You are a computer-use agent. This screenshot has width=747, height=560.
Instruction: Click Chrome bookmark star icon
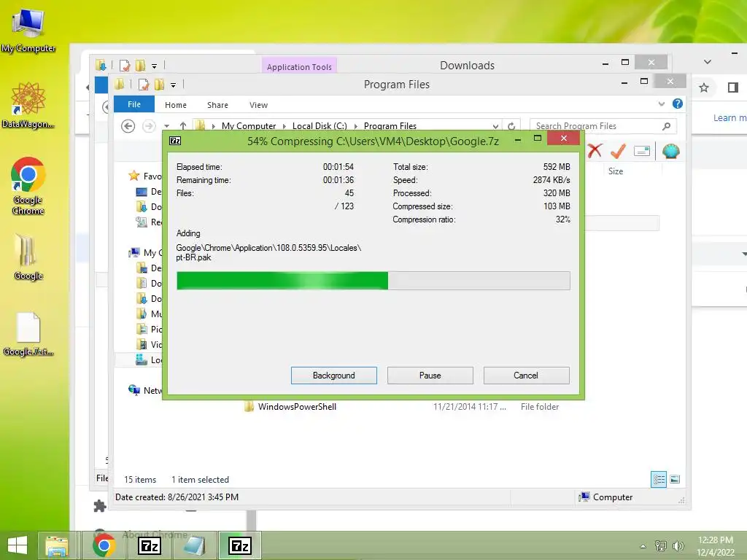[704, 87]
